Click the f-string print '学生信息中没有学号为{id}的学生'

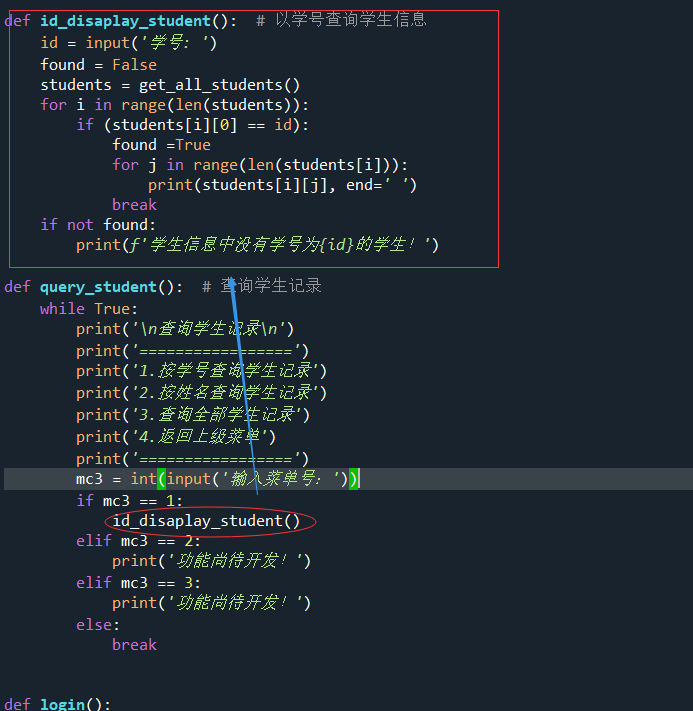click(257, 245)
